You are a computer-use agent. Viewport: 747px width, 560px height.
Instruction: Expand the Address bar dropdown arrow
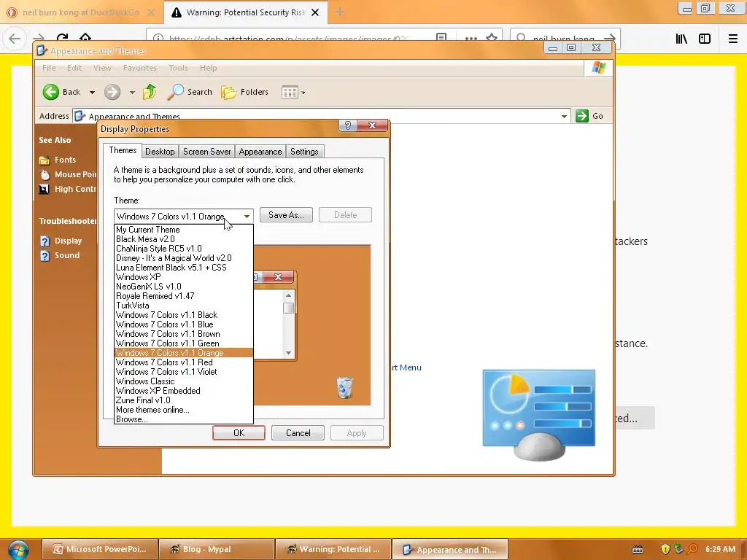[x=564, y=116]
